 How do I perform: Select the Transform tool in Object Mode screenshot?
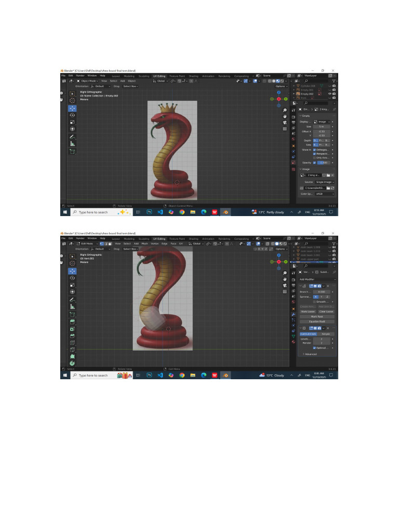[x=72, y=129]
